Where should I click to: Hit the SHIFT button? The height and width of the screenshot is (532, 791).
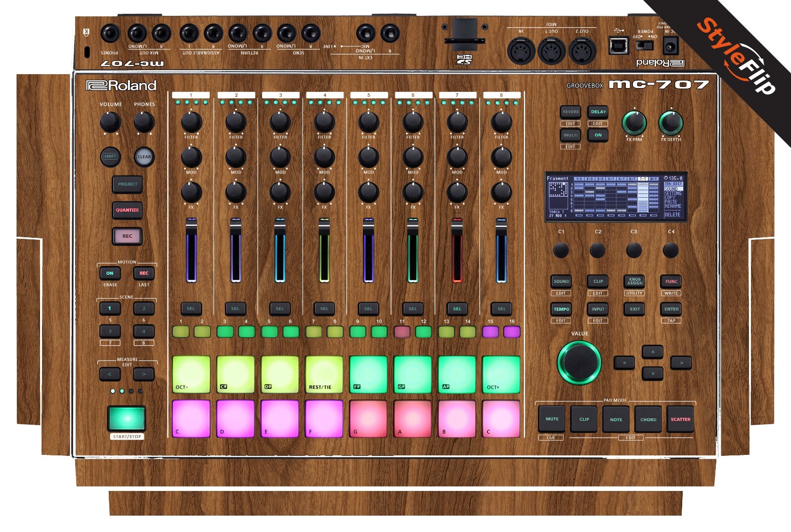pyautogui.click(x=110, y=157)
